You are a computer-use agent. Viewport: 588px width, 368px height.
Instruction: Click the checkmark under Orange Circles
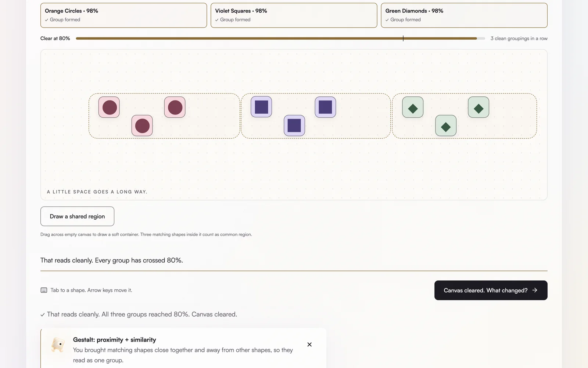(47, 20)
